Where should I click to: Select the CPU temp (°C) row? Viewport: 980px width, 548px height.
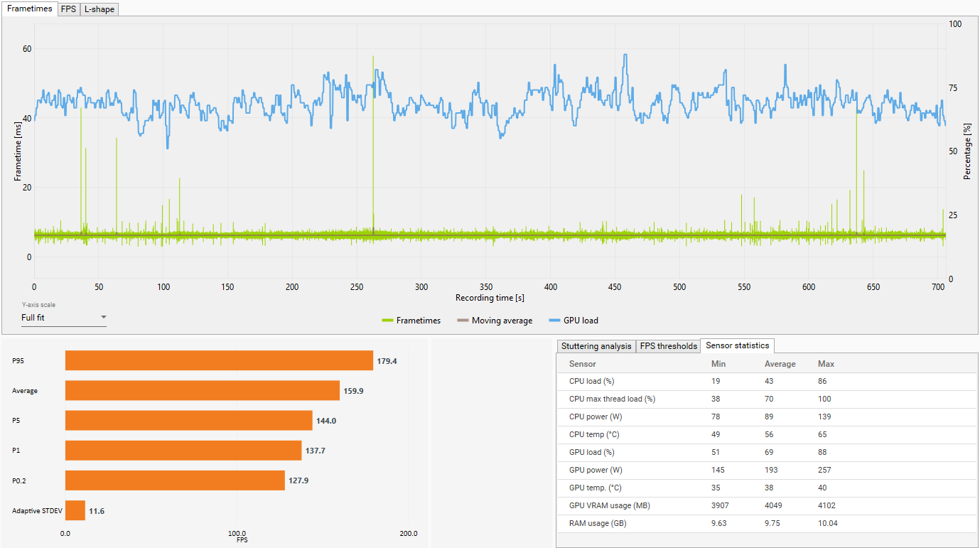click(x=766, y=434)
